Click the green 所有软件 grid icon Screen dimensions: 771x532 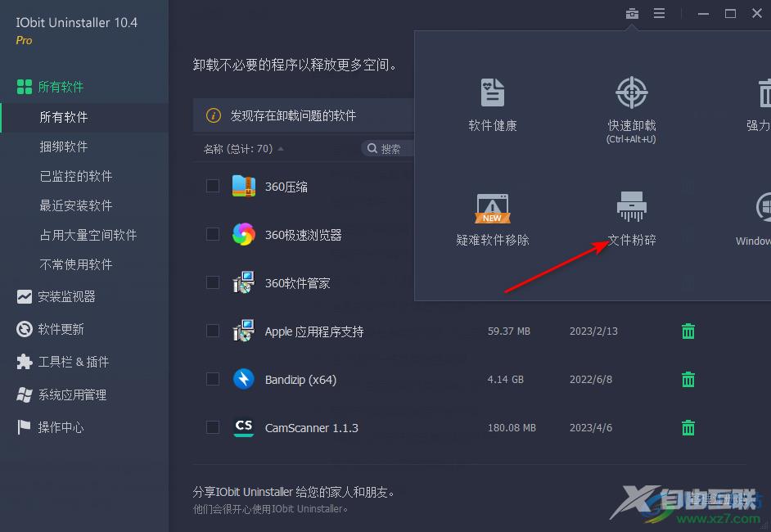coord(24,87)
